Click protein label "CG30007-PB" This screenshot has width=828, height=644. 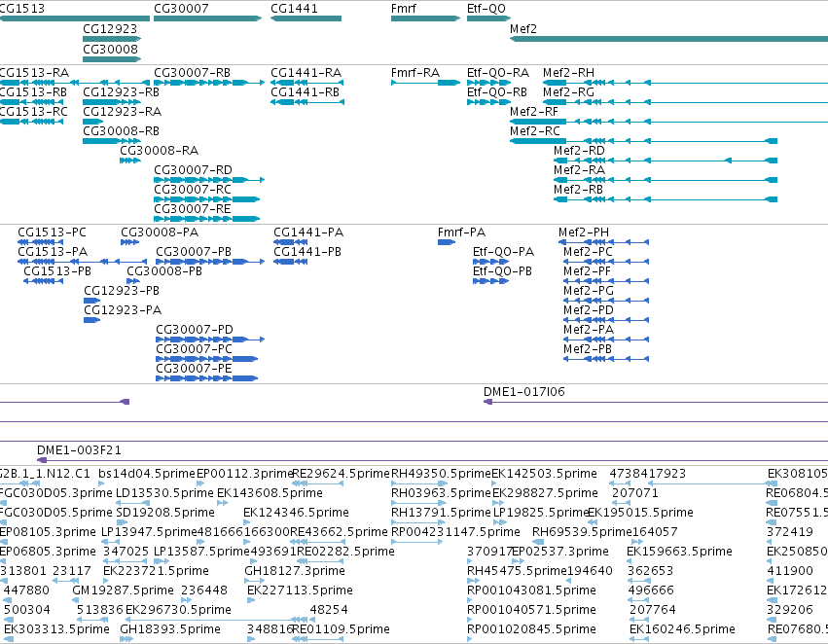194,252
